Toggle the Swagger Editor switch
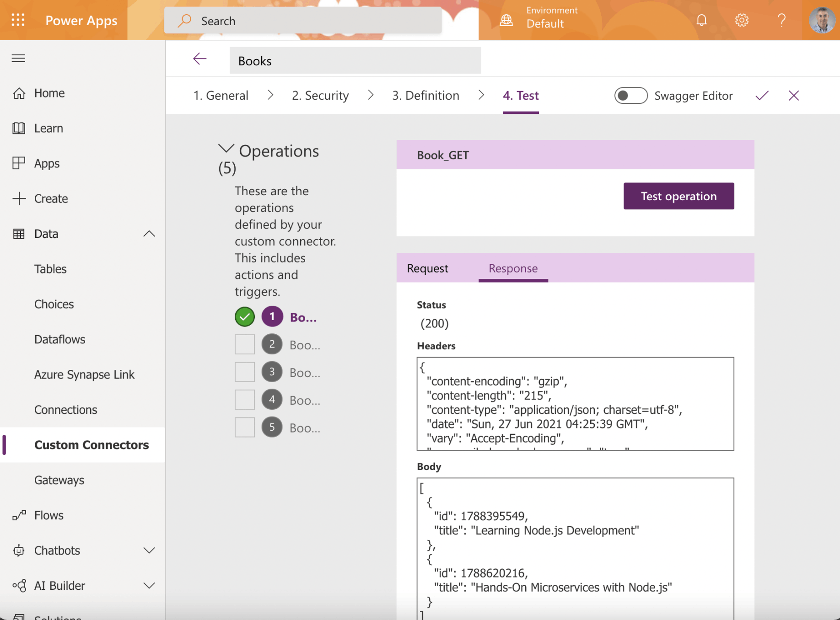 pos(630,96)
